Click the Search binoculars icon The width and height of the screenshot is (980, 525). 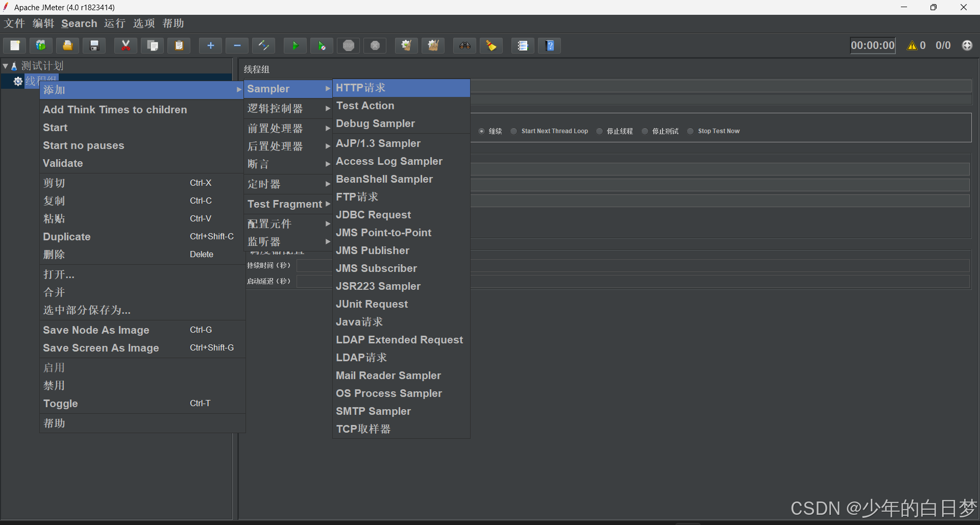[464, 45]
